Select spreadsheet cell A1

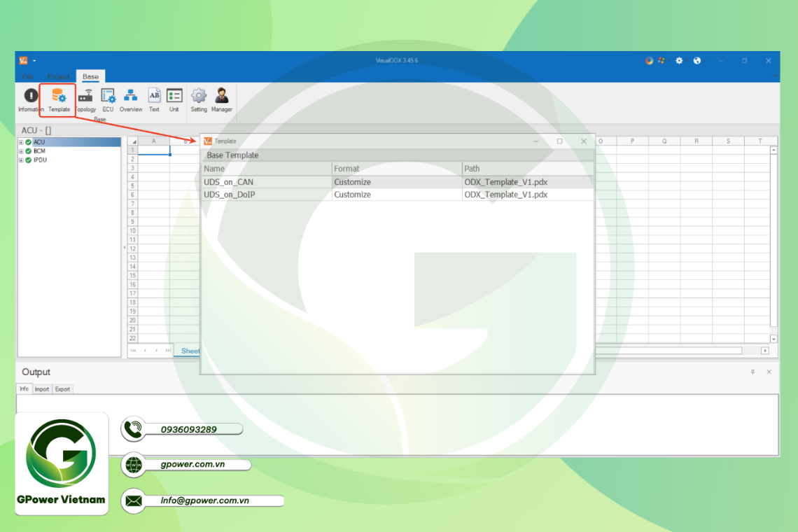154,150
